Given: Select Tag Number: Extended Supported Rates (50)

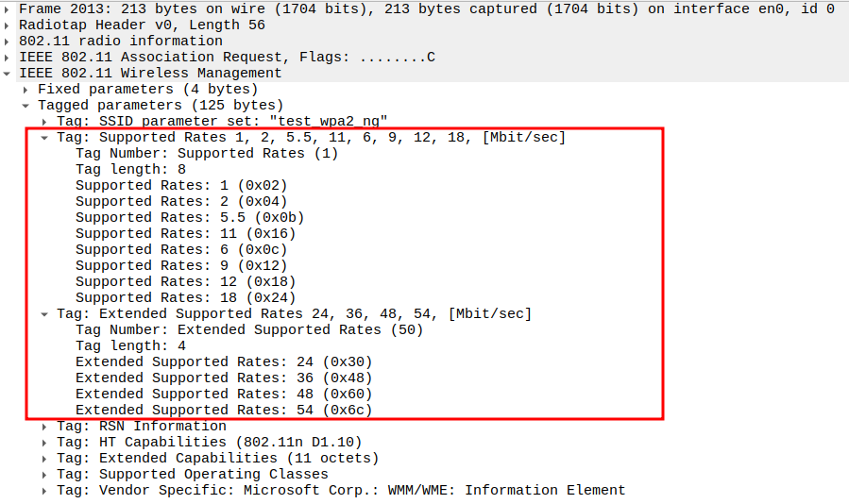Looking at the screenshot, I should 249,329.
